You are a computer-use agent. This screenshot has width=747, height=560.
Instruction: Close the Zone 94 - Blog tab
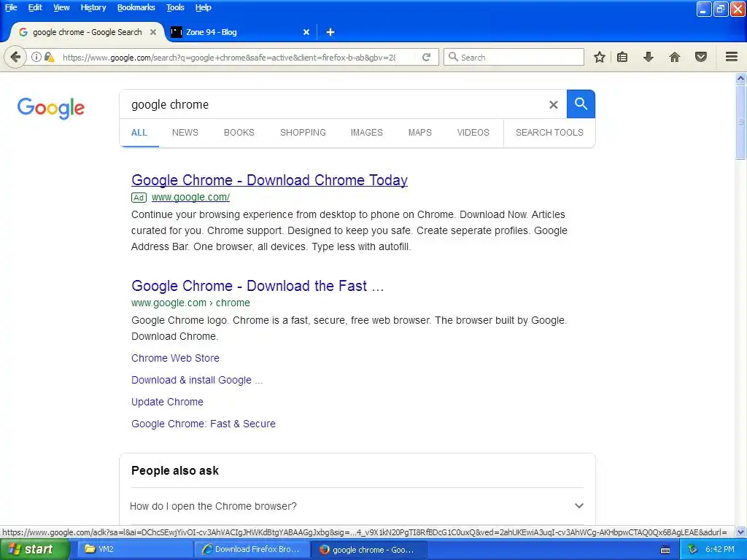coord(306,32)
